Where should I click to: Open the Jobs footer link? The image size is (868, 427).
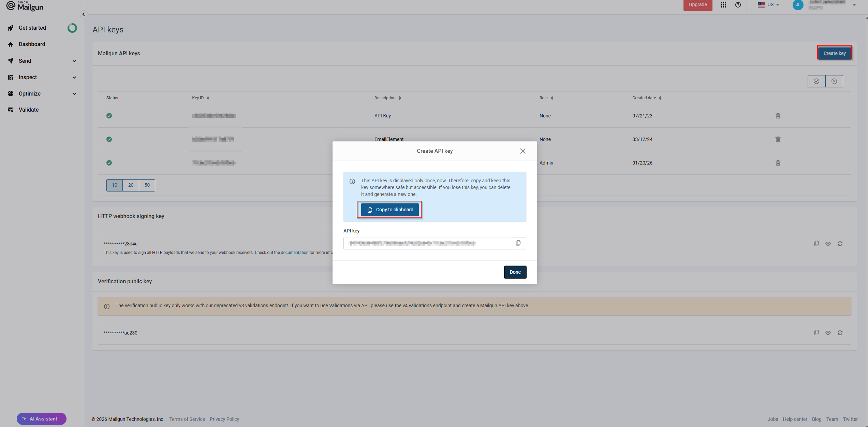tap(773, 419)
